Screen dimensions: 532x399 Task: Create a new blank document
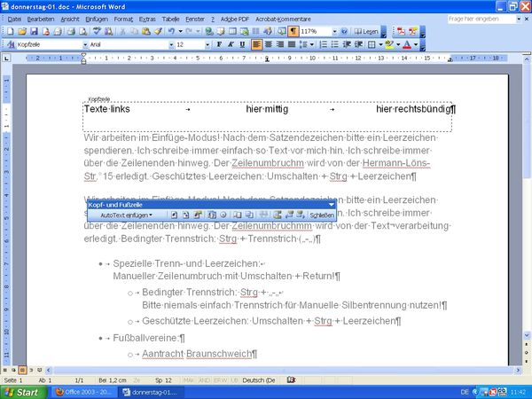coord(11,32)
